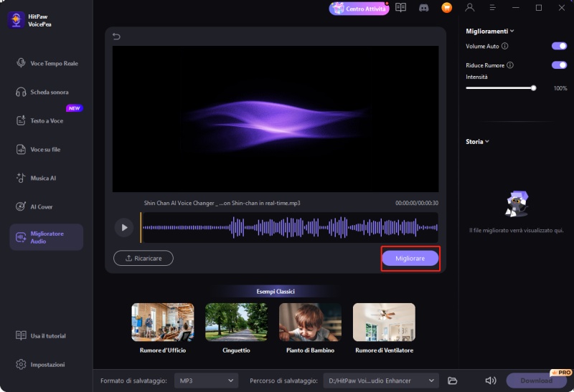Open the Testo a Voce section
This screenshot has width=574, height=392.
47,121
